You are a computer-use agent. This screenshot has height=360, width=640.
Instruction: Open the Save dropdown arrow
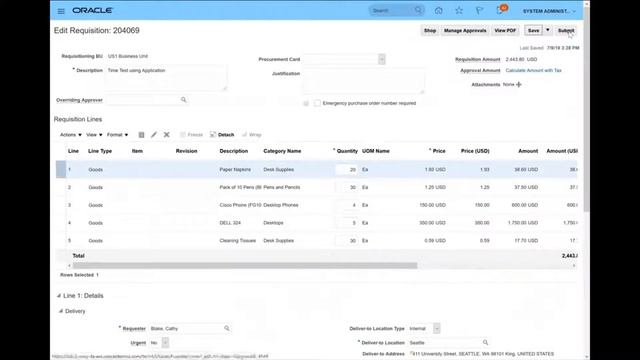(x=548, y=30)
